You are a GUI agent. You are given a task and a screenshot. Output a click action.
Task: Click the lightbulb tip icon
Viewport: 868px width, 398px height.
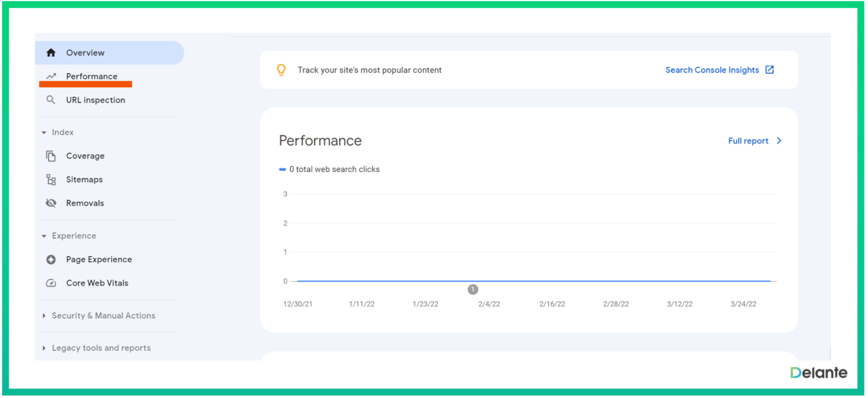pyautogui.click(x=281, y=70)
